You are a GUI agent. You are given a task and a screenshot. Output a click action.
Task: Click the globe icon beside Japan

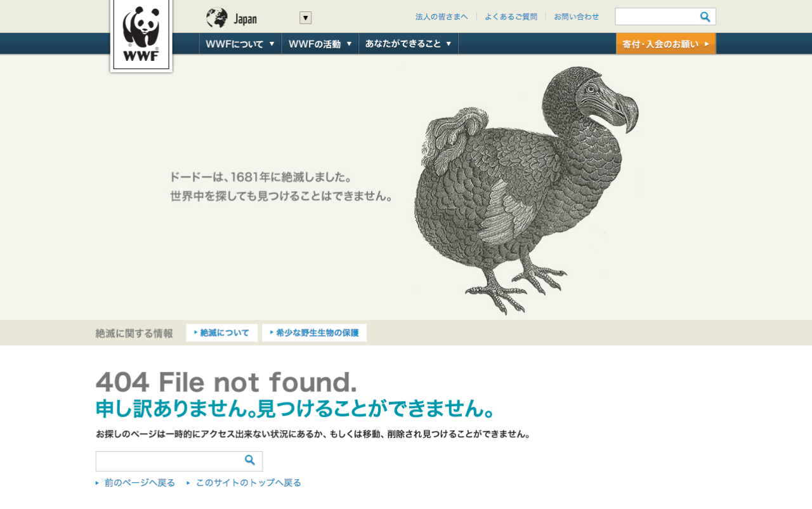217,18
